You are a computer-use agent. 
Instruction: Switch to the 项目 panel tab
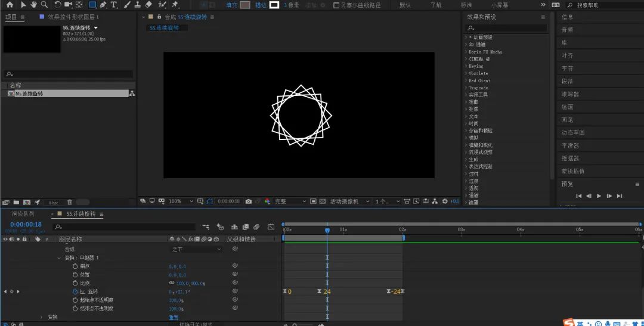coord(11,17)
